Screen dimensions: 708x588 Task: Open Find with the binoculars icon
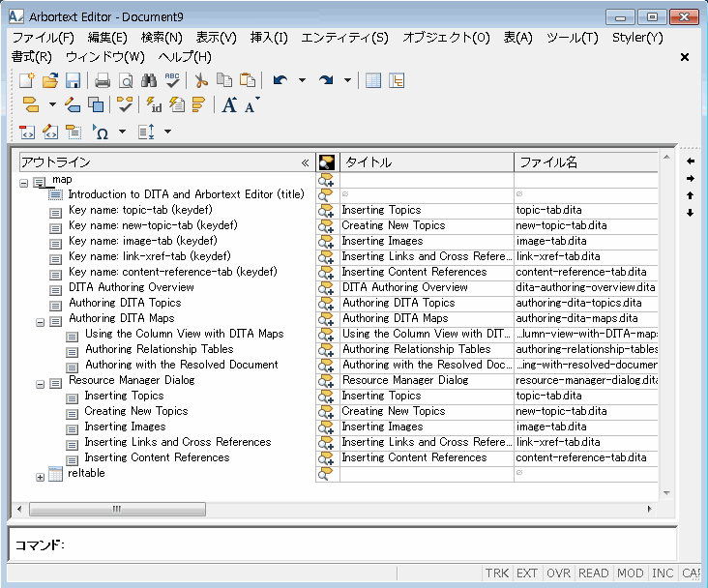(149, 81)
